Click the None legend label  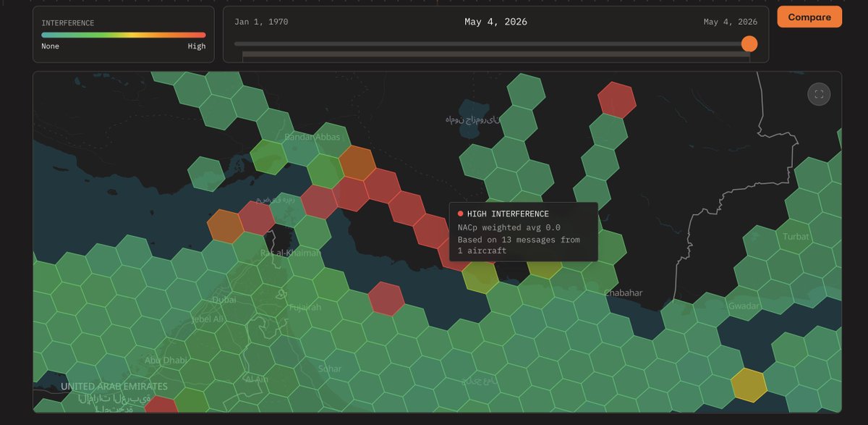pyautogui.click(x=51, y=46)
